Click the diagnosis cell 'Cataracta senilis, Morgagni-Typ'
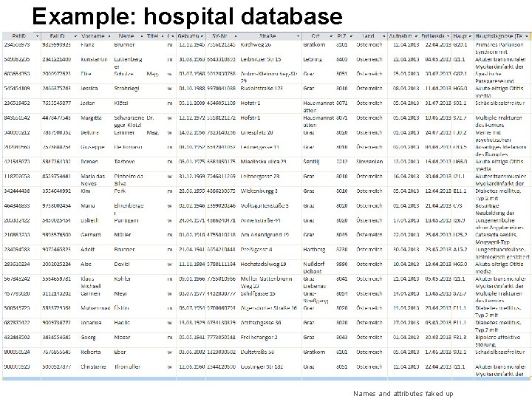This screenshot has height=399, width=532. pyautogui.click(x=496, y=239)
